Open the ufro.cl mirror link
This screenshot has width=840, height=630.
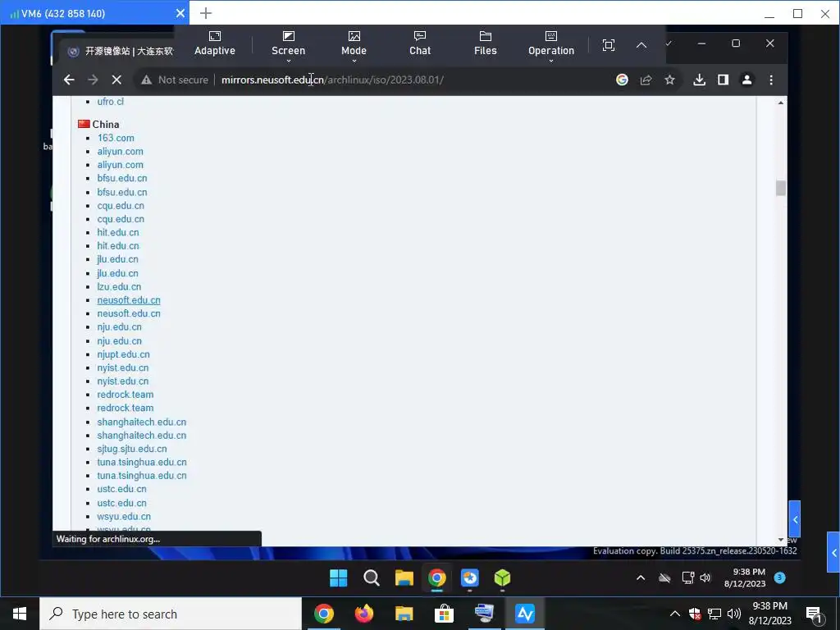coord(111,101)
